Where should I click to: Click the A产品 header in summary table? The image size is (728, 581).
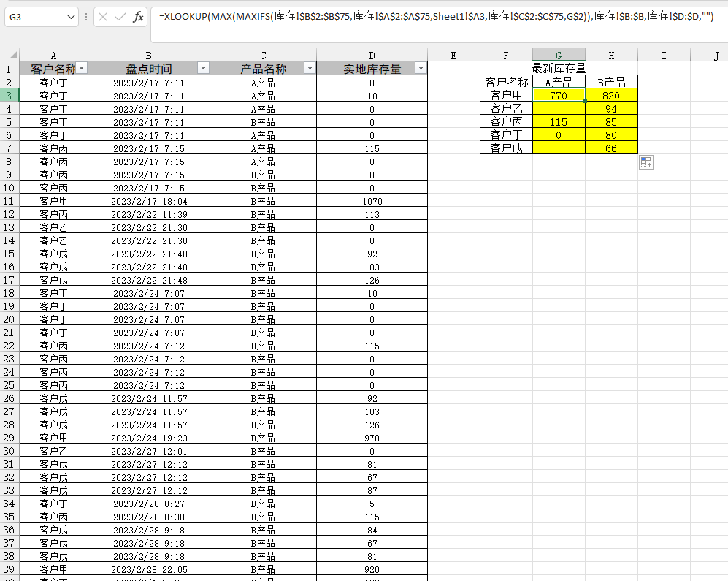pos(559,83)
